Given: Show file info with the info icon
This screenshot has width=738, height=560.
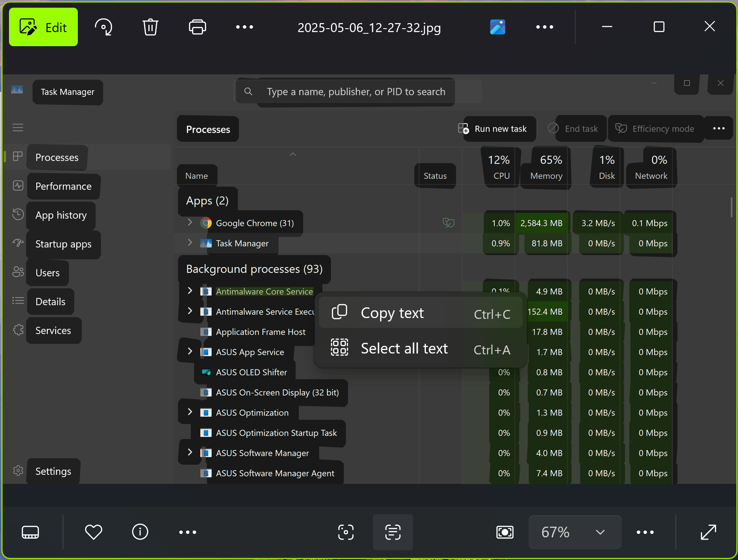Looking at the screenshot, I should click(140, 532).
